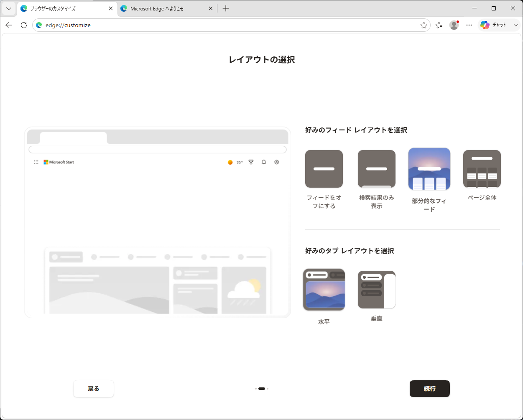523x420 pixels.
Task: Reload the page with the refresh icon
Action: click(x=24, y=25)
